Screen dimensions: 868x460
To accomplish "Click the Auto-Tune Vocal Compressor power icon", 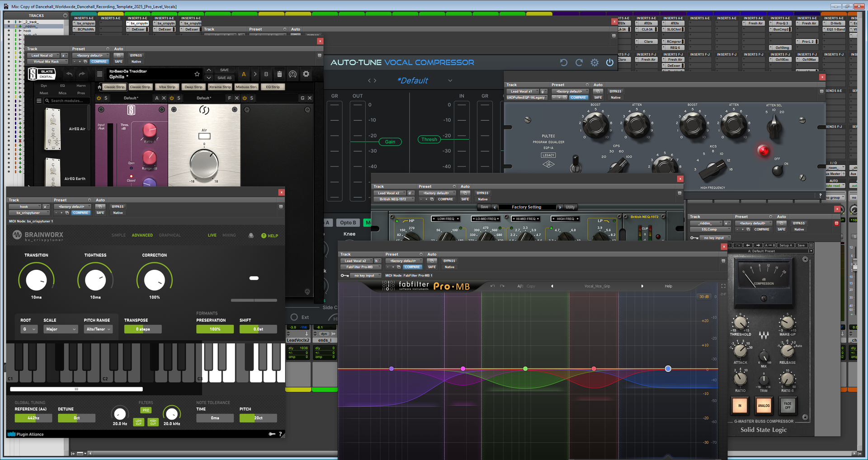I will pyautogui.click(x=609, y=63).
